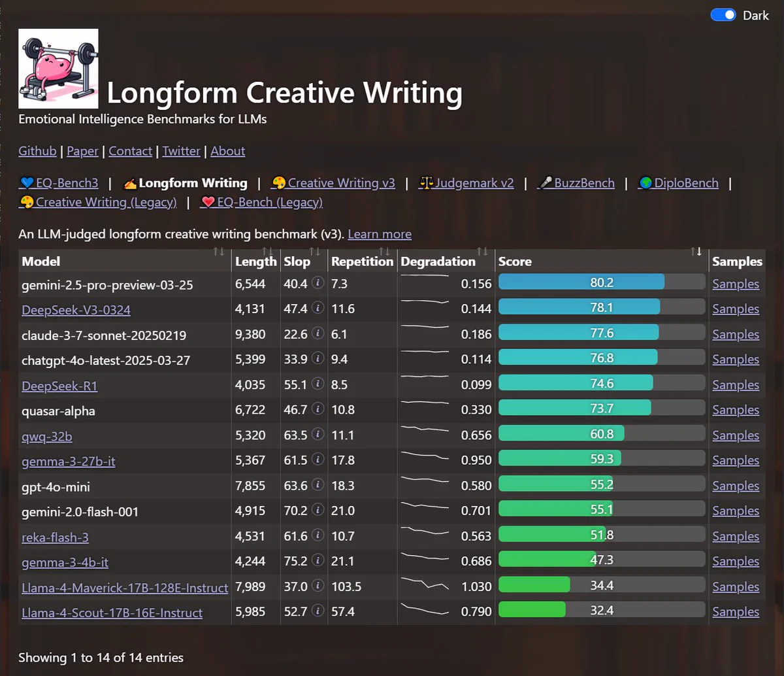Switch to Creative Writing v3 tab
The height and width of the screenshot is (676, 784).
334,183
